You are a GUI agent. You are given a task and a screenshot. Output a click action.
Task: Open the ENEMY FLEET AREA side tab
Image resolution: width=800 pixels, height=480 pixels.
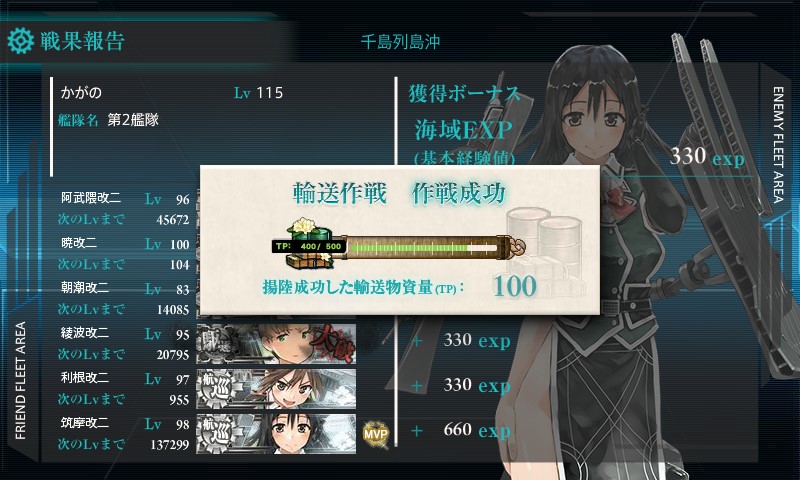point(778,145)
